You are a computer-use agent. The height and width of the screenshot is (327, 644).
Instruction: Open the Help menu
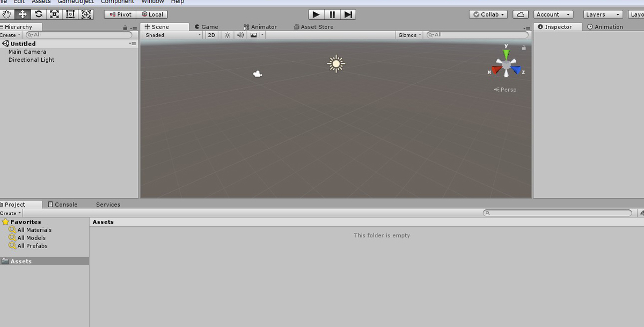coord(177,2)
